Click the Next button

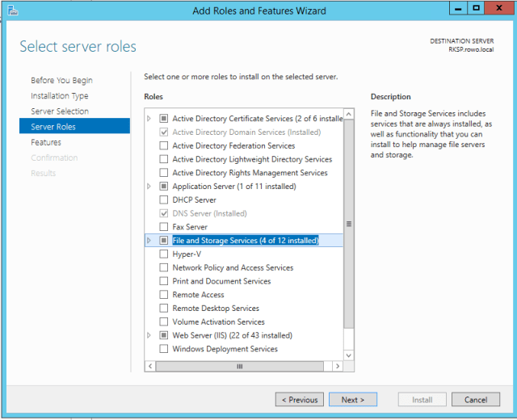click(x=353, y=400)
